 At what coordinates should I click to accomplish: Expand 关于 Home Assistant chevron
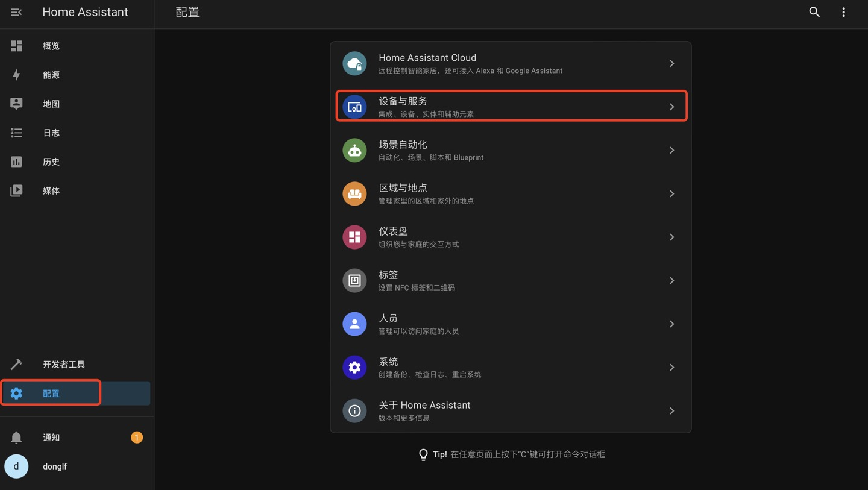671,410
